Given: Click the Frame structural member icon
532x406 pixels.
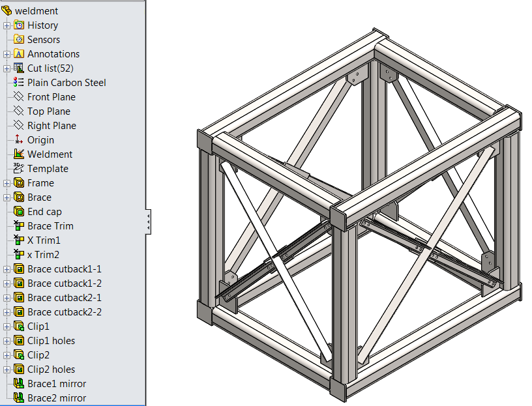Looking at the screenshot, I should (19, 183).
